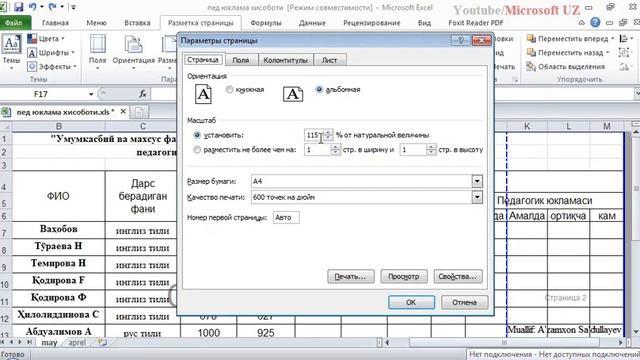Open the Name Box dropdown arrow

[x=91, y=94]
